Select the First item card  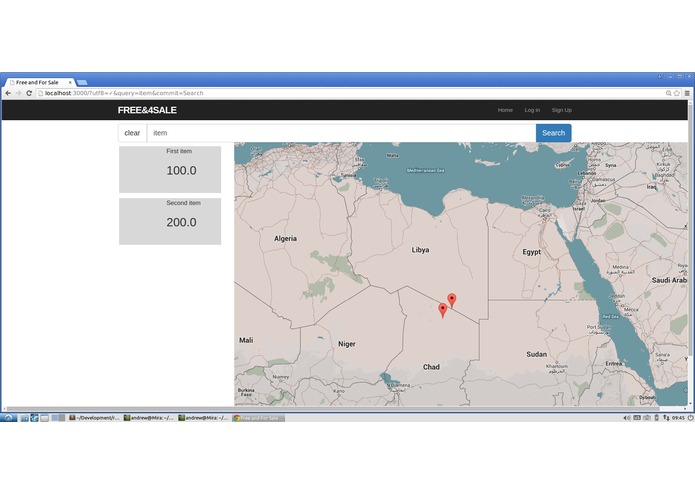pyautogui.click(x=170, y=169)
